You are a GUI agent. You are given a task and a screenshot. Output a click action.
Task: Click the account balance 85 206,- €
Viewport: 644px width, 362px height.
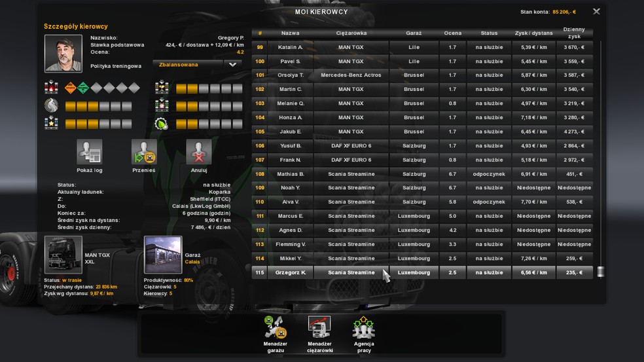(564, 12)
